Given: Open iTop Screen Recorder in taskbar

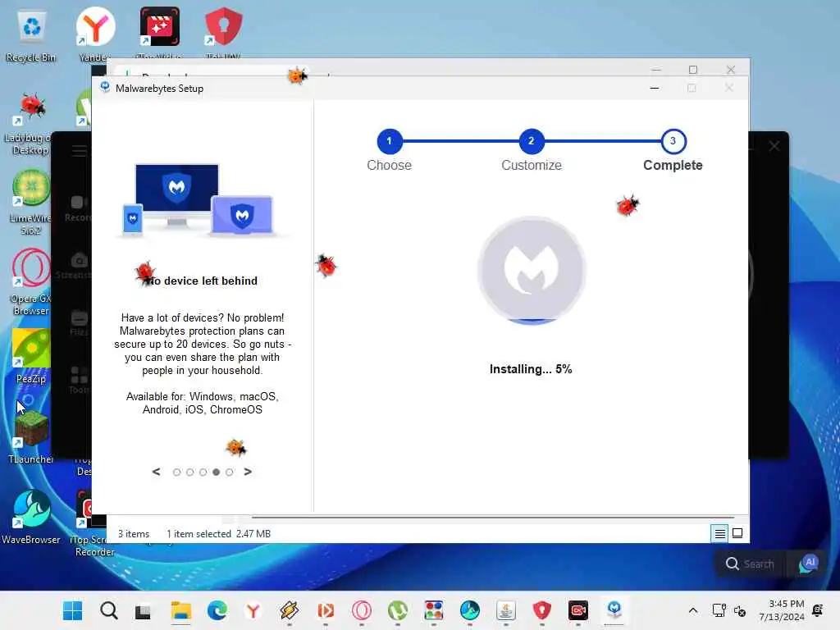Looking at the screenshot, I should tap(578, 610).
